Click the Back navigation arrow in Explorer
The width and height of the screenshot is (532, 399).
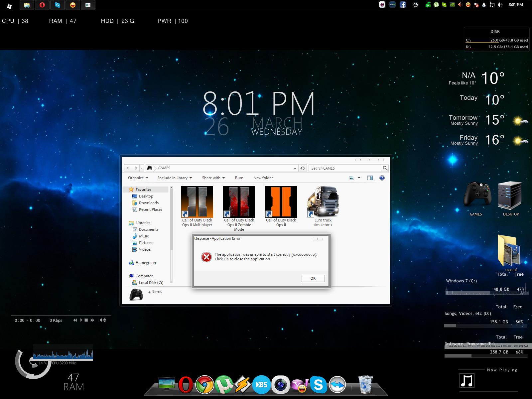(x=128, y=168)
